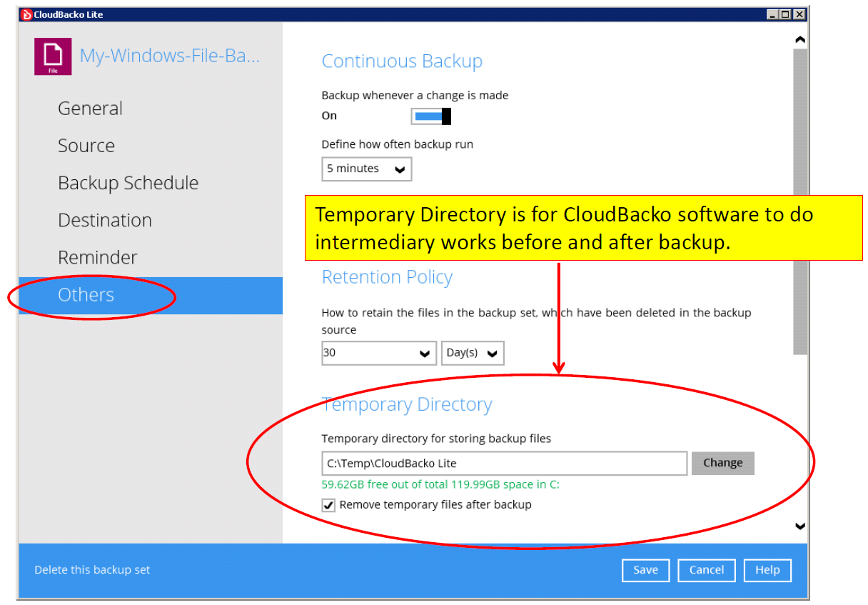Open the Day(s) unit dropdown
This screenshot has height=605, width=868.
click(473, 353)
